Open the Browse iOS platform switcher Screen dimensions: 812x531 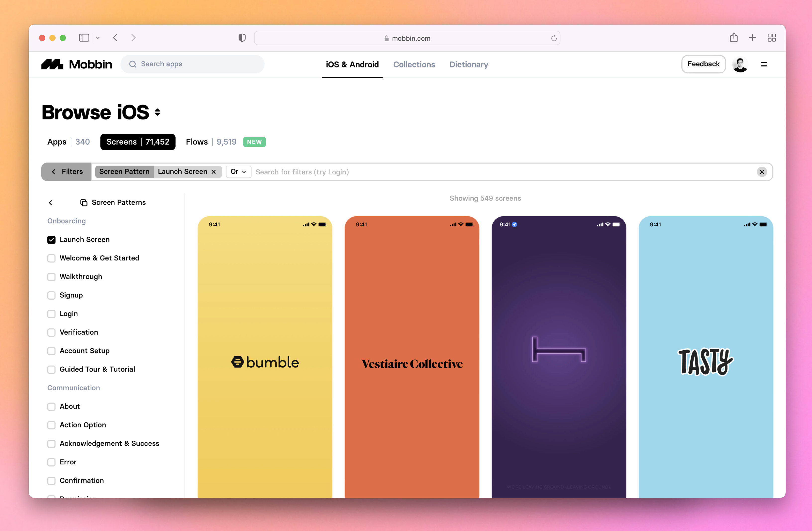[x=157, y=112]
